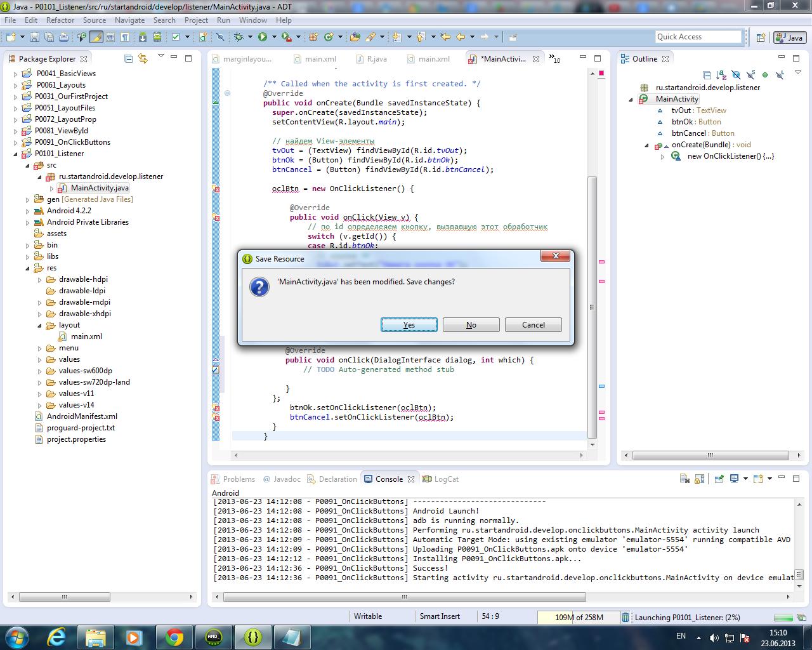The image size is (812, 650).
Task: Click the Next Annotation arrow icon
Action: click(x=396, y=37)
